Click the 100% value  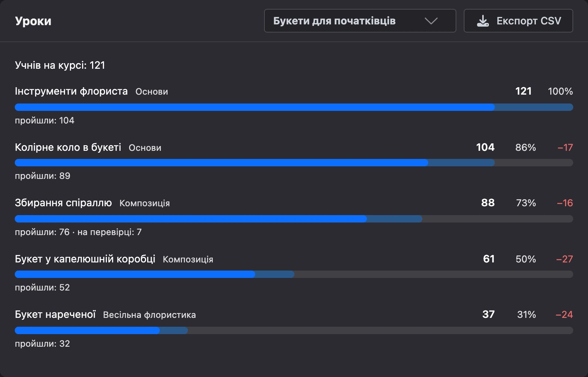tap(560, 91)
